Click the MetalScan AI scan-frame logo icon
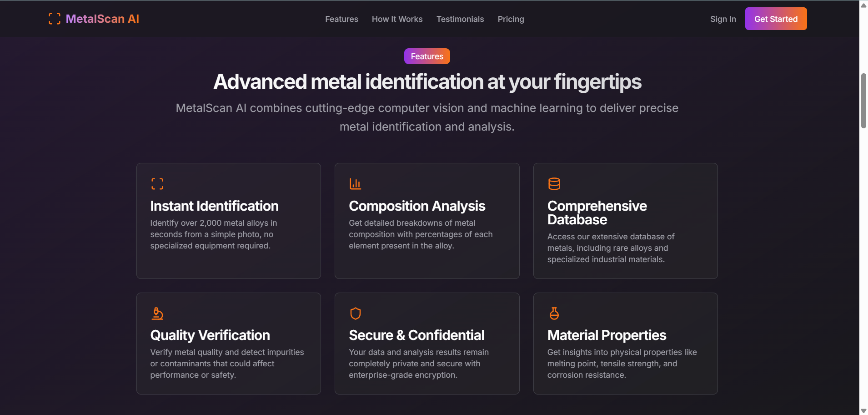868x415 pixels. coord(55,19)
